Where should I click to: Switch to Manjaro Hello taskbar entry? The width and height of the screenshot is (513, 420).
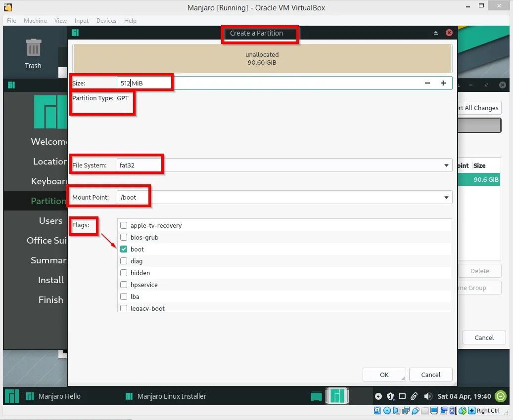point(53,396)
